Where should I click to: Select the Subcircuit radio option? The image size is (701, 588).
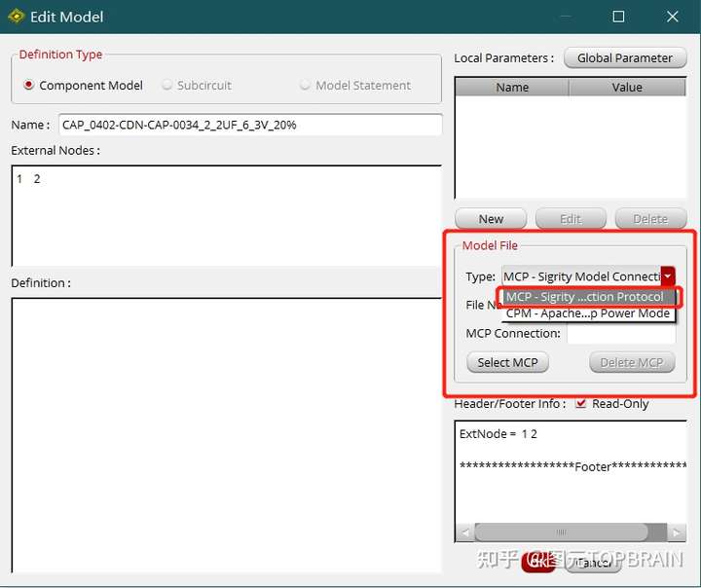(x=167, y=85)
